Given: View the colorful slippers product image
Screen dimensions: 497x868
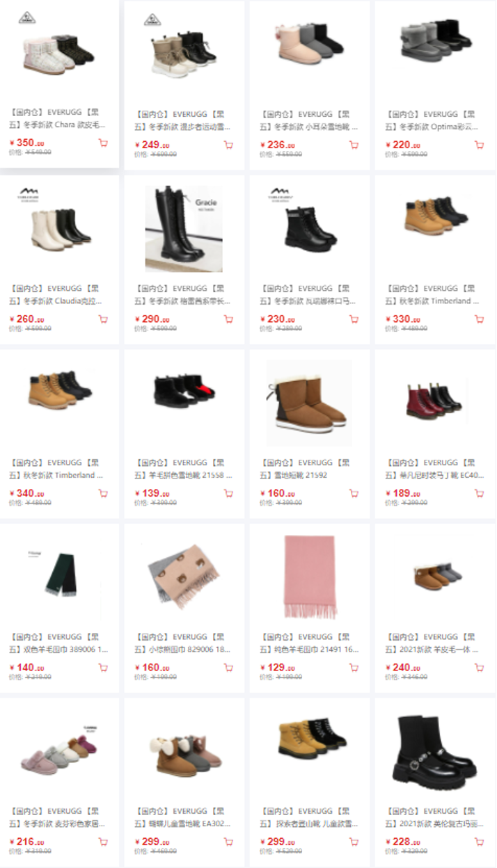Looking at the screenshot, I should tap(59, 751).
